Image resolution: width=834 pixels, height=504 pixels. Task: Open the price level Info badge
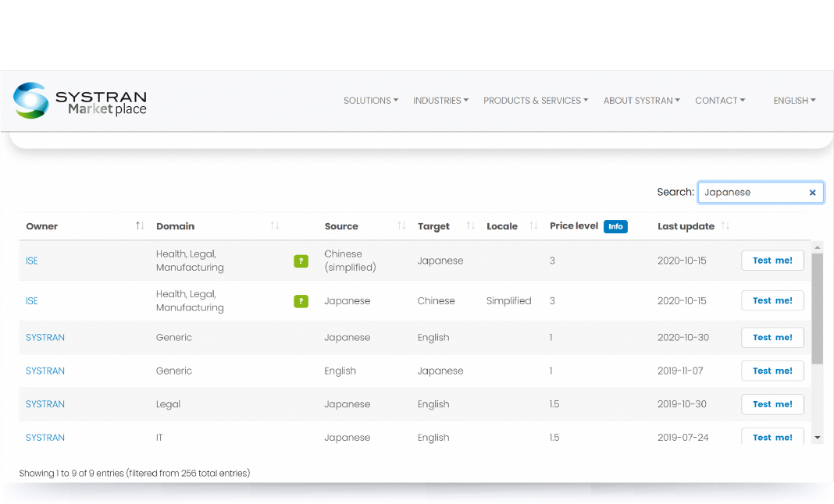(x=615, y=226)
